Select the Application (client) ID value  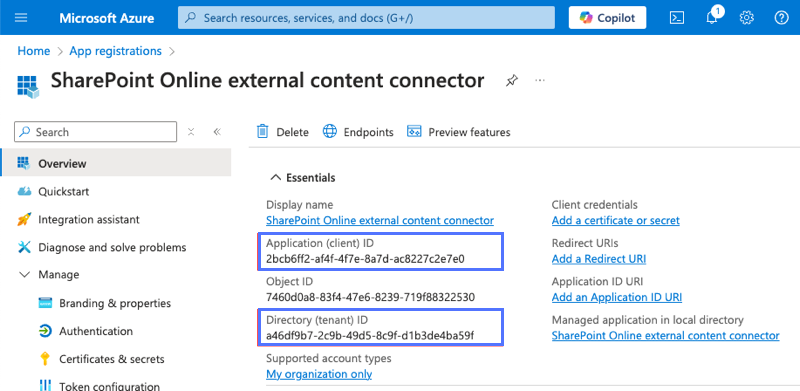[x=365, y=259]
